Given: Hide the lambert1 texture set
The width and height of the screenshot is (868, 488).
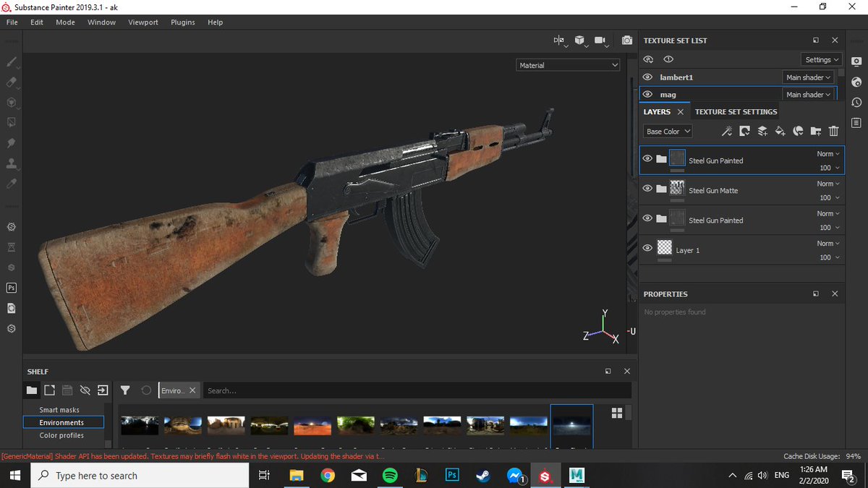Looking at the screenshot, I should point(647,77).
